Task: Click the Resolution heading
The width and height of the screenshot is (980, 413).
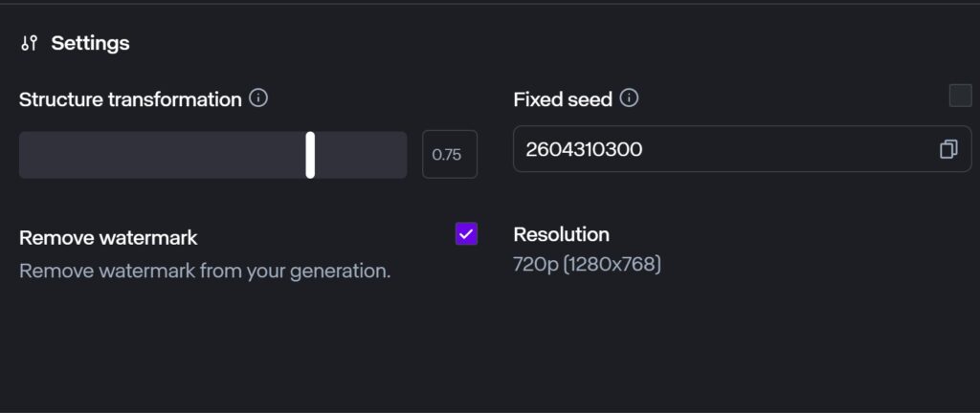Action: click(561, 234)
